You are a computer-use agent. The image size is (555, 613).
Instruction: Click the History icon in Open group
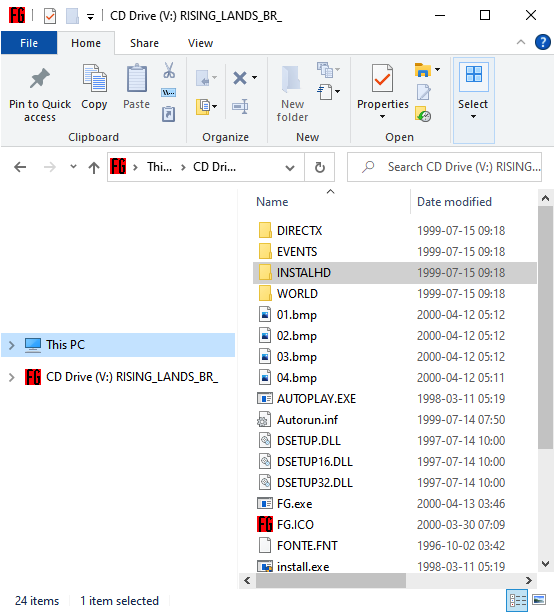tap(423, 115)
